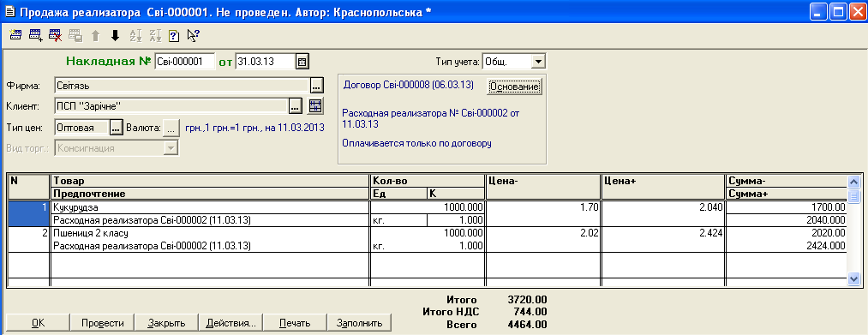Click the new row toolbar icon

(15, 35)
